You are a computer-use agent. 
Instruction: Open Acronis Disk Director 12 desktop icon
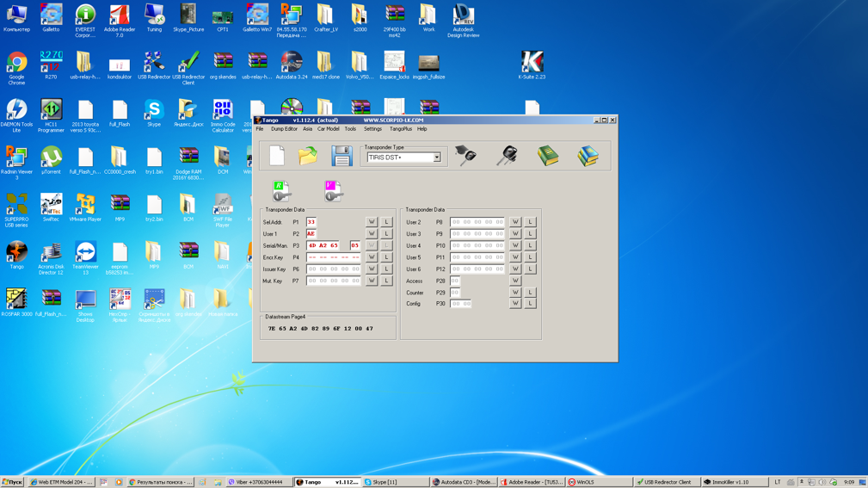[x=51, y=257]
